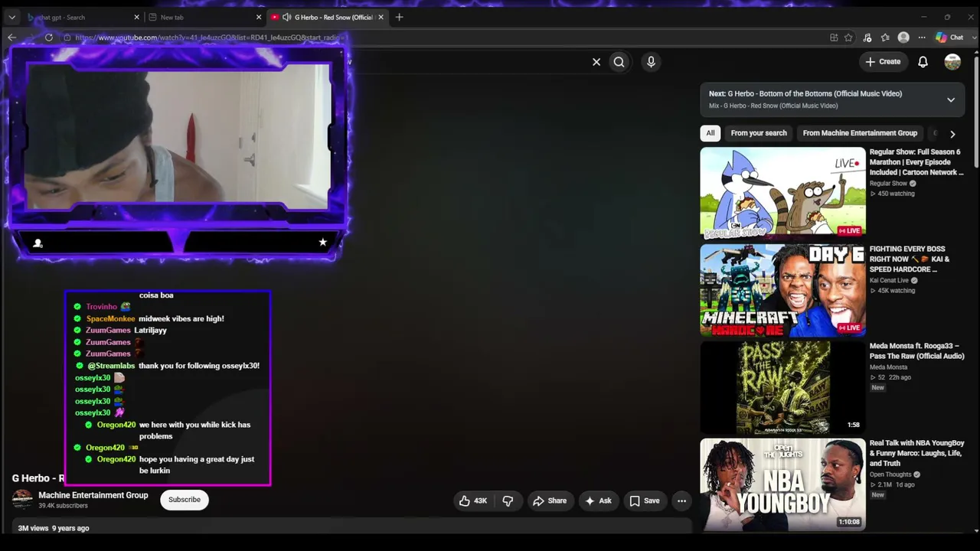
Task: Show more filter chips arrow
Action: pyautogui.click(x=952, y=134)
